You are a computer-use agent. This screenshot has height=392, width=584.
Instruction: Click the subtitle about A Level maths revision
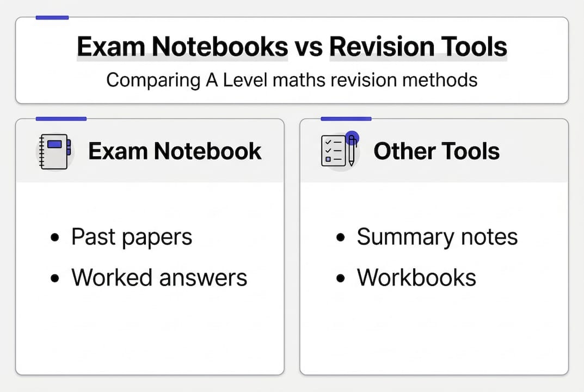click(x=292, y=80)
